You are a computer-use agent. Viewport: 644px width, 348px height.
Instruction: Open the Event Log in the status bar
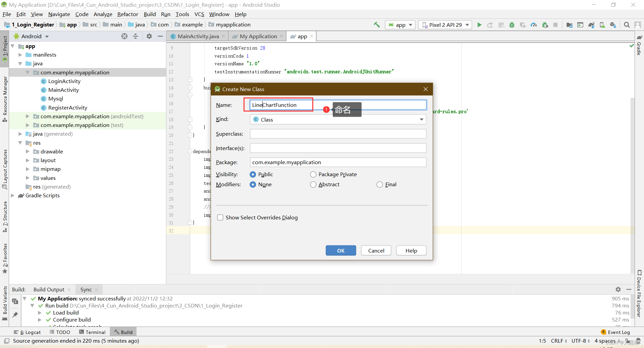click(x=618, y=332)
